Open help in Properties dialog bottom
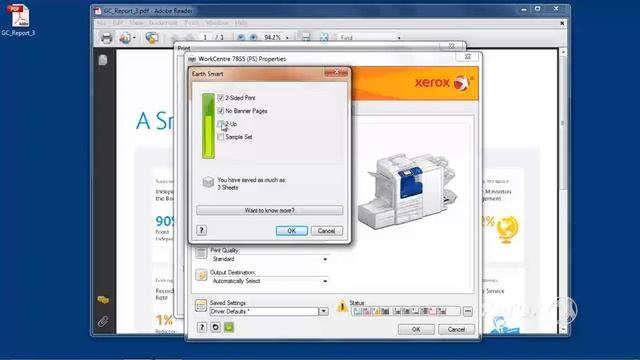Viewport: 640px width, 360px height. (x=202, y=327)
